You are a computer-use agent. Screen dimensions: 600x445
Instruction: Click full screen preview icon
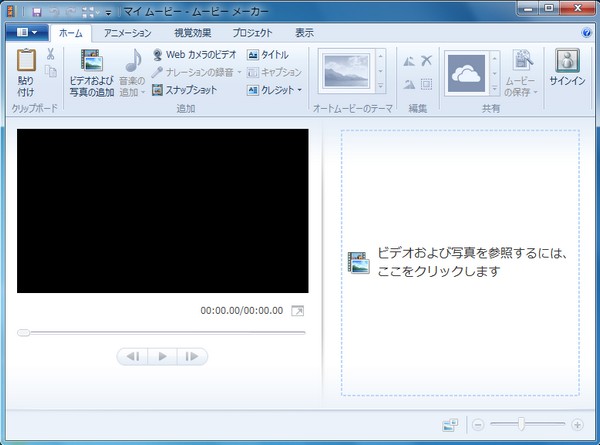coord(297,311)
